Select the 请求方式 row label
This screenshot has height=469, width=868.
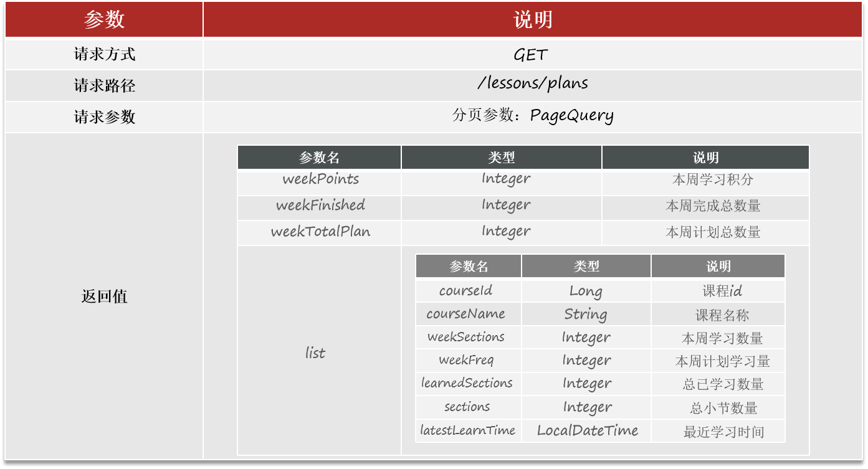(104, 54)
